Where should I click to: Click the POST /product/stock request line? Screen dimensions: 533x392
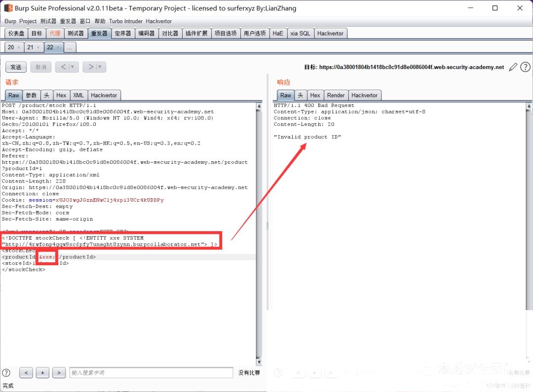[49, 106]
